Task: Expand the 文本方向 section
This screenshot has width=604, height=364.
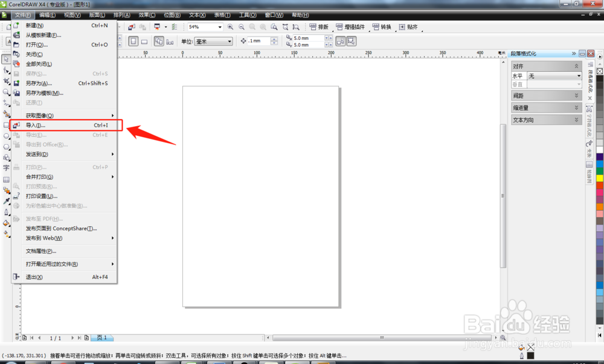Action: (546, 120)
